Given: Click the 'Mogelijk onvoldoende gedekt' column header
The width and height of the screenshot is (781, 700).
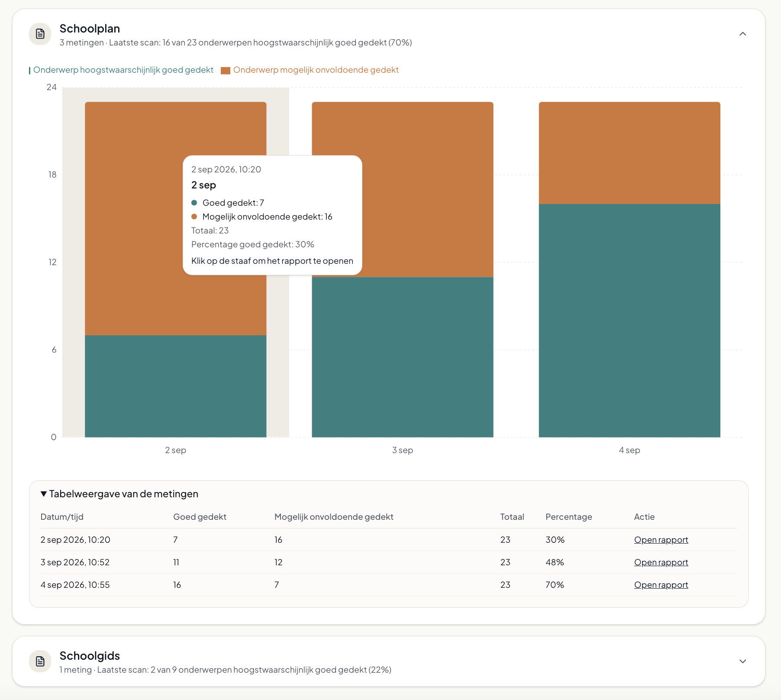Looking at the screenshot, I should [x=334, y=517].
